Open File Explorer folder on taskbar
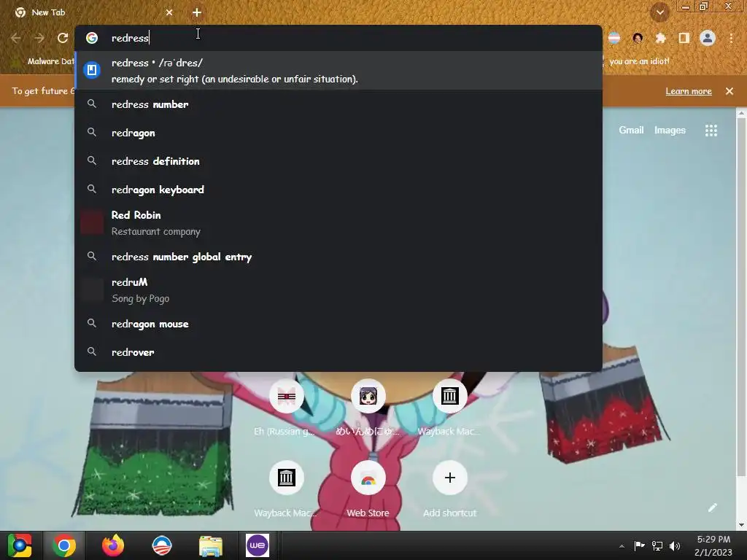This screenshot has height=560, width=747. 211,545
